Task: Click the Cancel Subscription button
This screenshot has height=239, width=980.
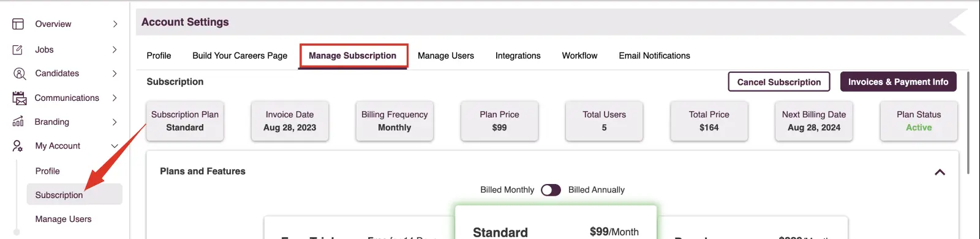Action: pyautogui.click(x=779, y=82)
